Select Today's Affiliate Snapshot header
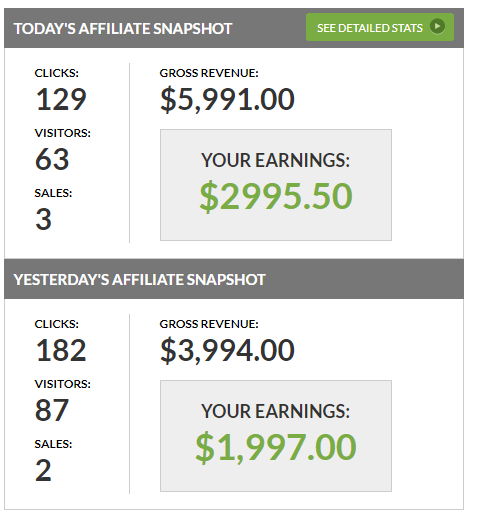 [x=123, y=29]
